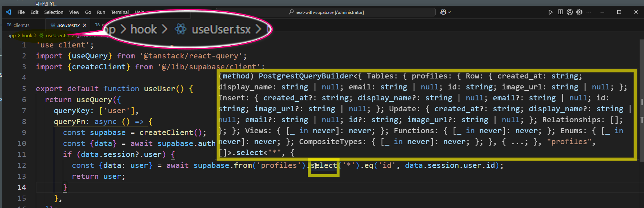Click the next-with-supabase search box
644x208 pixels.
click(x=326, y=12)
